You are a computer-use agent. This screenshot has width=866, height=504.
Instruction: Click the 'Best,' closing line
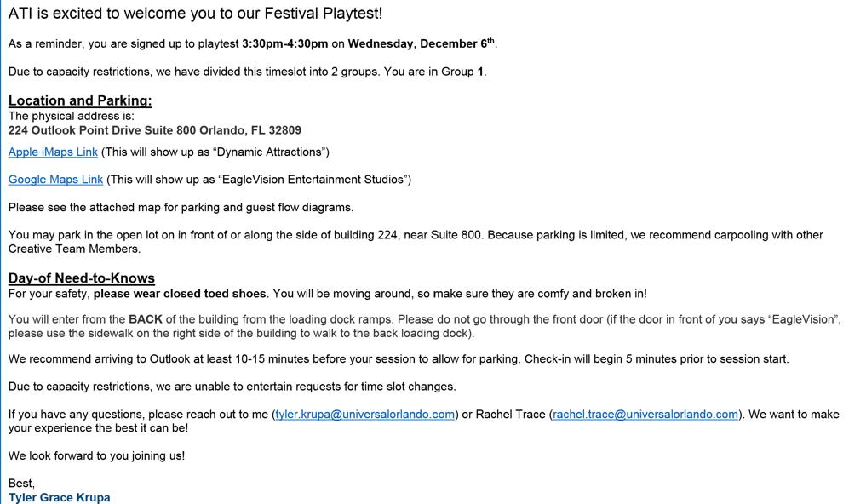(x=21, y=484)
